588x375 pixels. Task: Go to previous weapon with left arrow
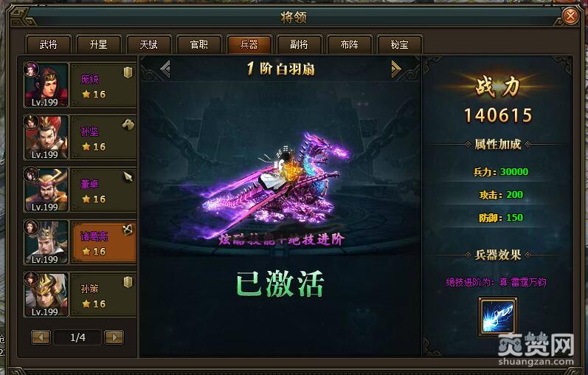point(165,69)
